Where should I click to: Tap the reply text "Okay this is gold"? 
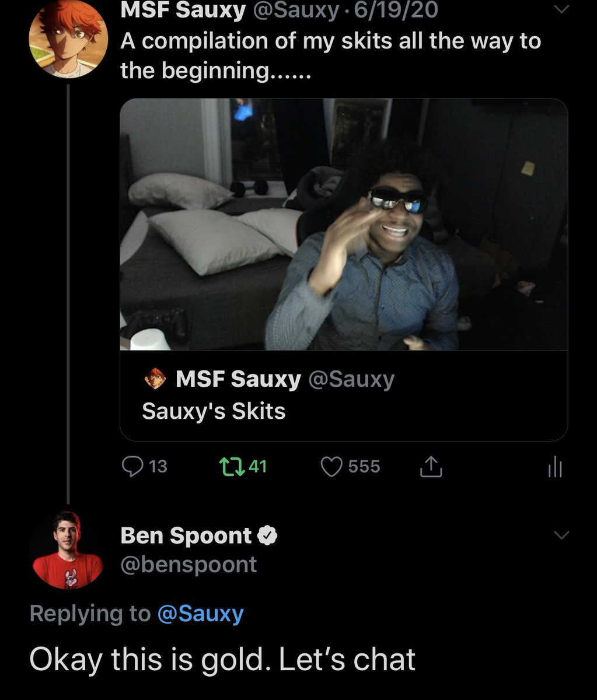pyautogui.click(x=222, y=659)
